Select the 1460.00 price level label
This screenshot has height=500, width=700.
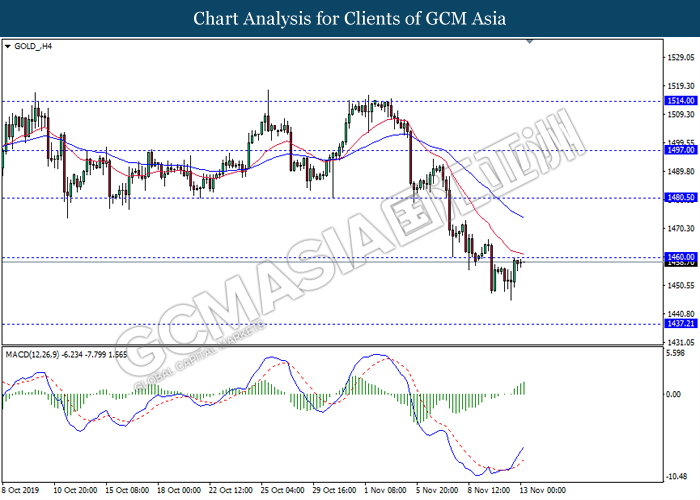click(681, 257)
